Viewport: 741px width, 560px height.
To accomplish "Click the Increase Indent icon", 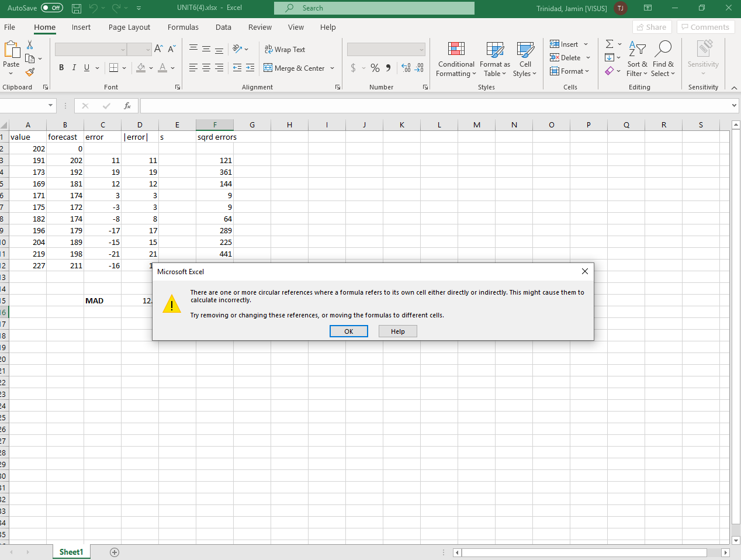I will tap(250, 68).
